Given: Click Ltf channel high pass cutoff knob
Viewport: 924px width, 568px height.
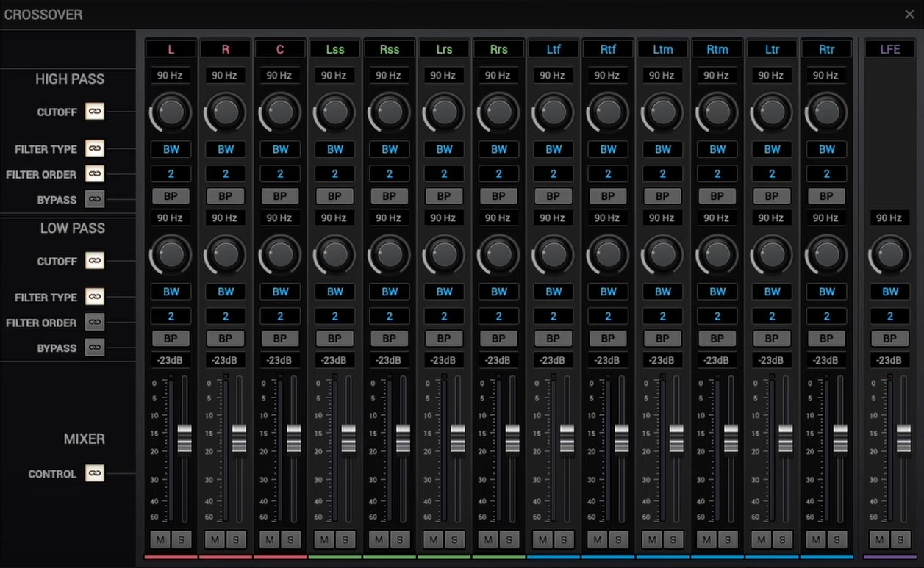Looking at the screenshot, I should pos(554,112).
